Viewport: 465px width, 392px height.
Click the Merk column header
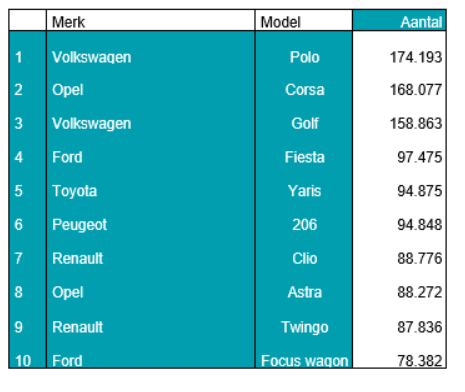pyautogui.click(x=150, y=21)
